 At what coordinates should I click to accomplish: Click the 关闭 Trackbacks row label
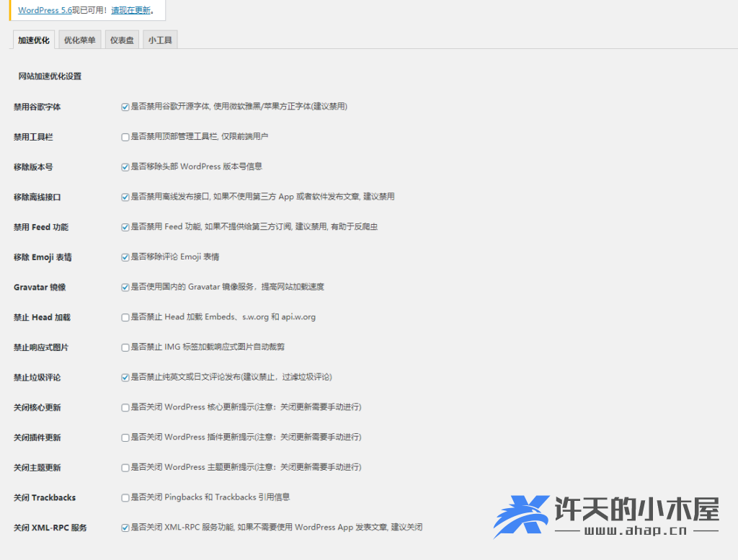pos(45,497)
